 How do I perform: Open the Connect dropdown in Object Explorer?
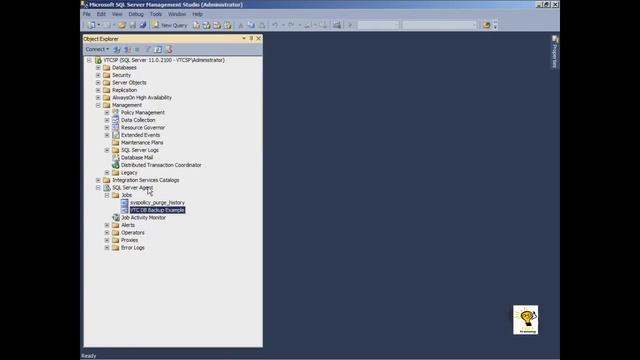pyautogui.click(x=97, y=49)
